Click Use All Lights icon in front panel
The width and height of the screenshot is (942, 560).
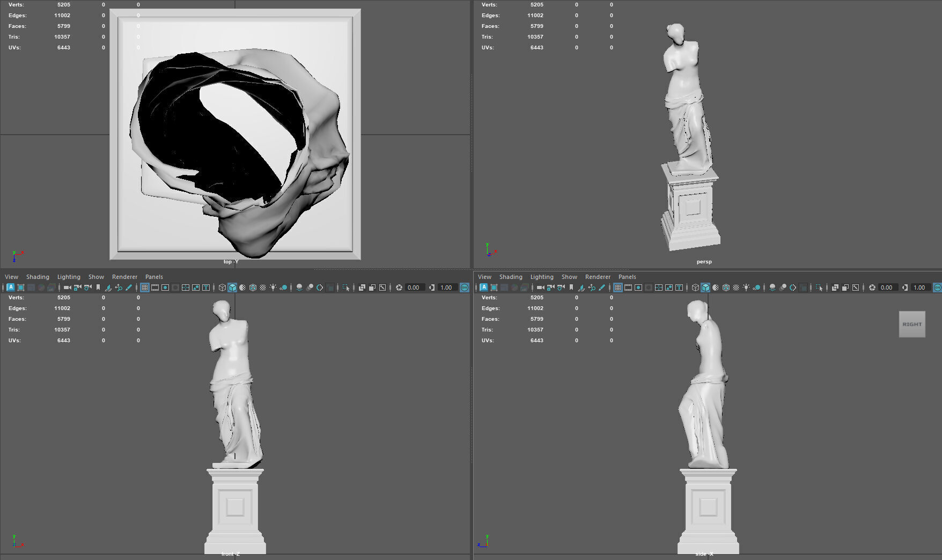click(273, 288)
